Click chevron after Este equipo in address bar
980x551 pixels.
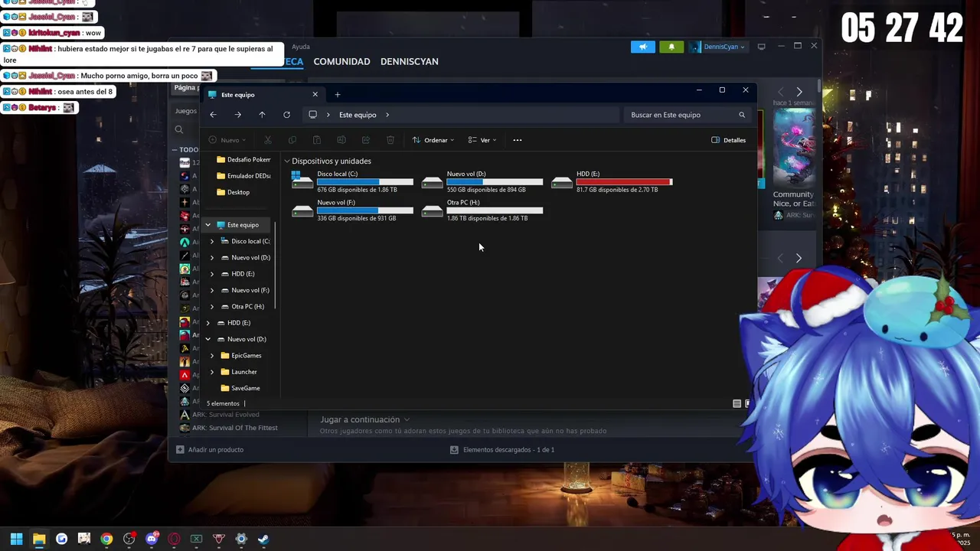pyautogui.click(x=387, y=115)
